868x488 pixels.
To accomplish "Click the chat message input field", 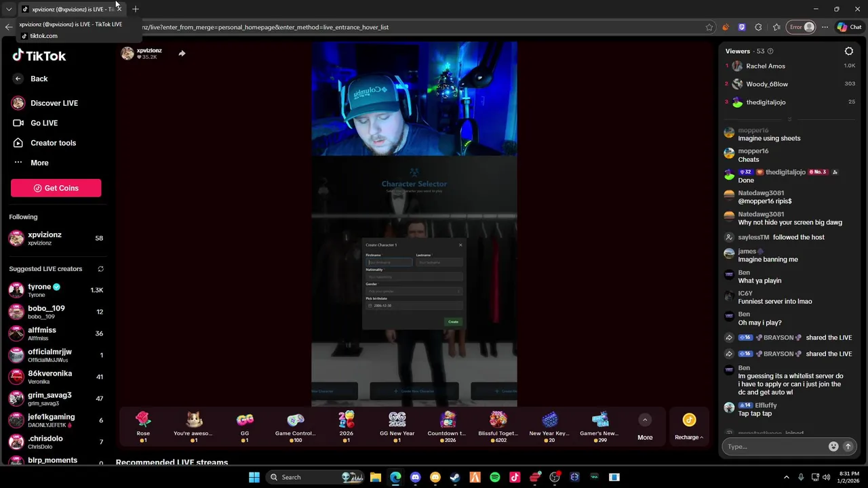I will coord(774,447).
